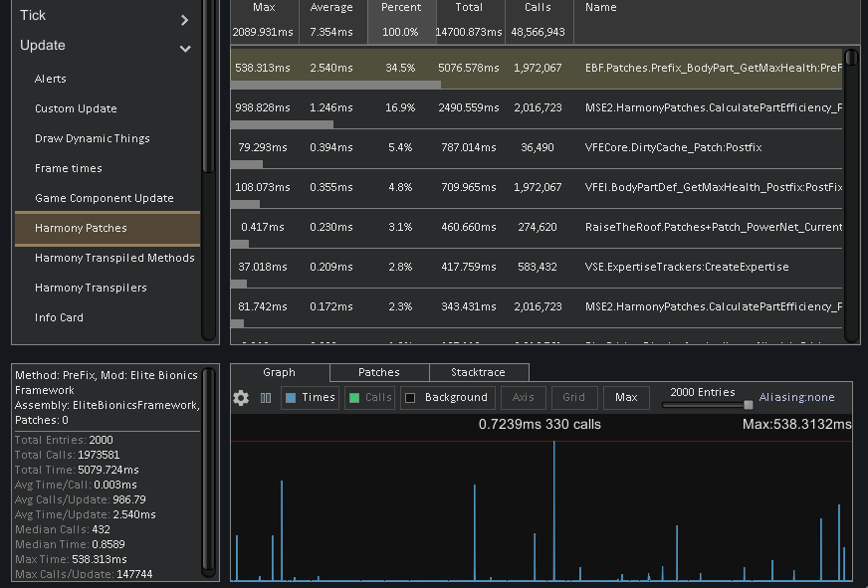Enable the Axis option in graph toolbar
Screen dimensions: 868x588
[523, 397]
